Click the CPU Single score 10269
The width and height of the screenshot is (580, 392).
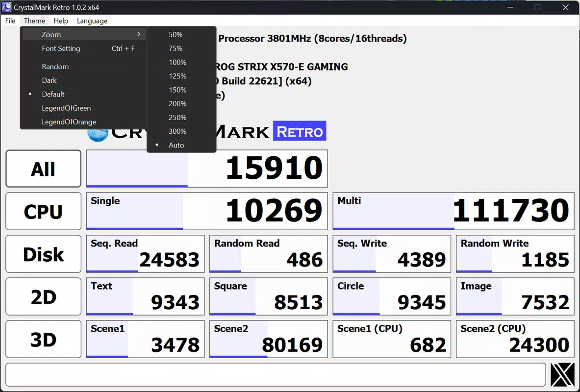tap(207, 211)
